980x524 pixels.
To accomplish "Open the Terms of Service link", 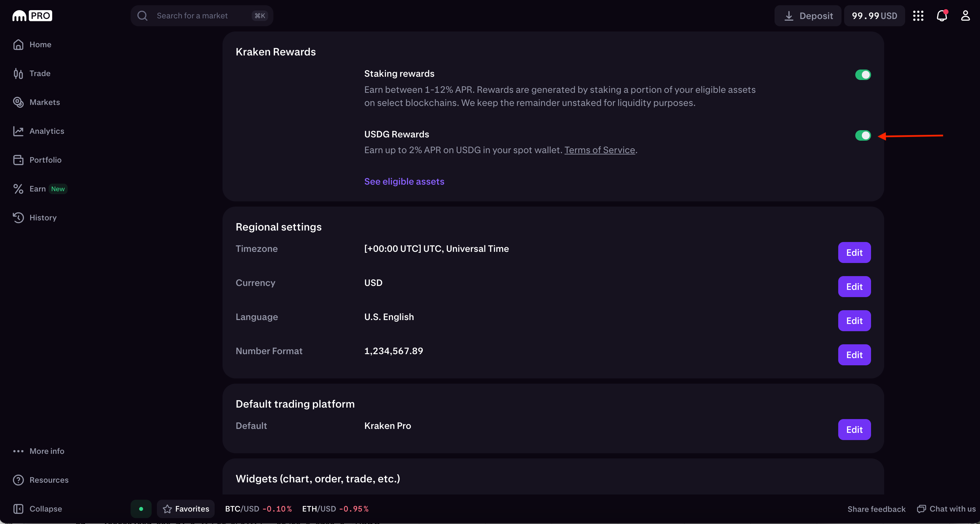I will tap(600, 150).
